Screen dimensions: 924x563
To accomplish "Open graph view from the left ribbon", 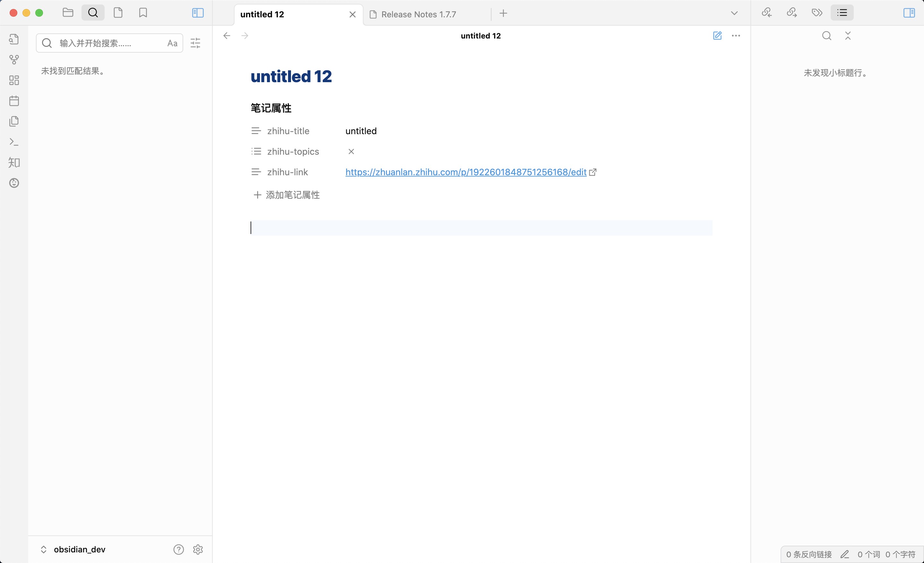I will tap(14, 59).
